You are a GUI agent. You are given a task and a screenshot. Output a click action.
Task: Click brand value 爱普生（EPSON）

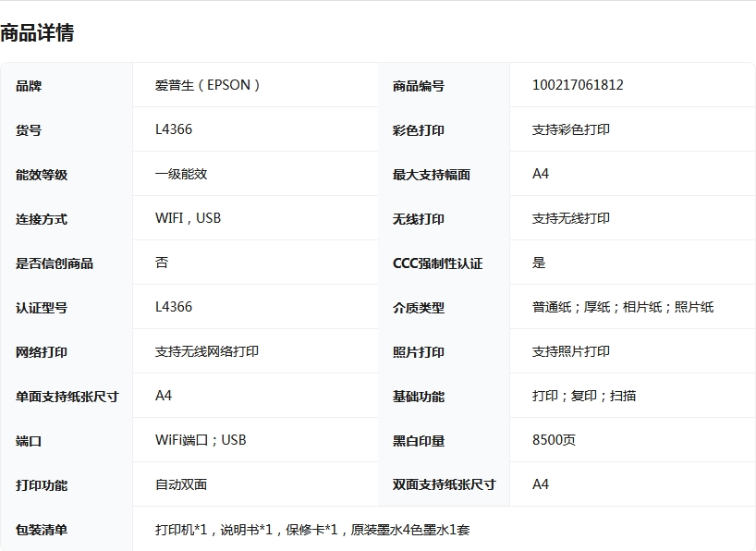coord(207,85)
